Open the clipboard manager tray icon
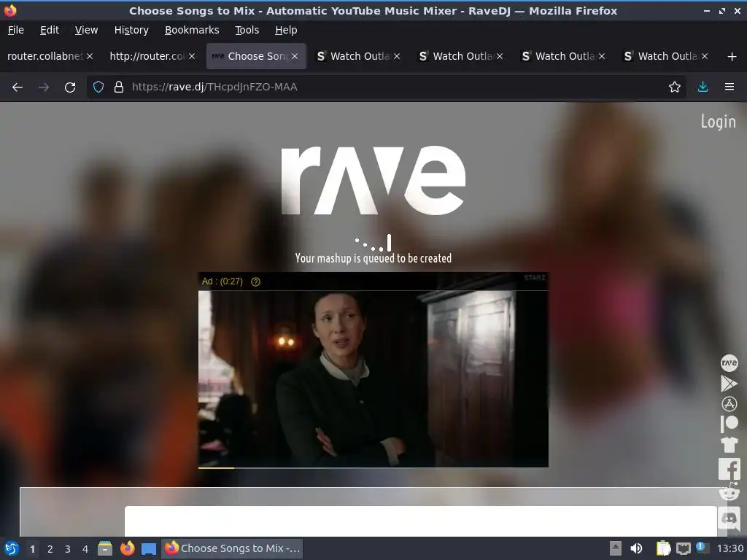The height and width of the screenshot is (560, 747). (x=662, y=548)
